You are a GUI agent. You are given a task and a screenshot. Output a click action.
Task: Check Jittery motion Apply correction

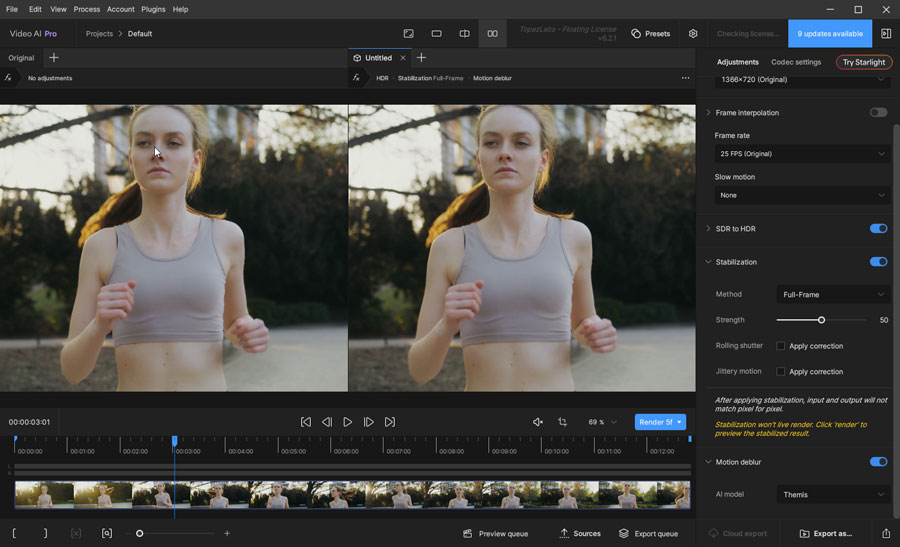780,371
